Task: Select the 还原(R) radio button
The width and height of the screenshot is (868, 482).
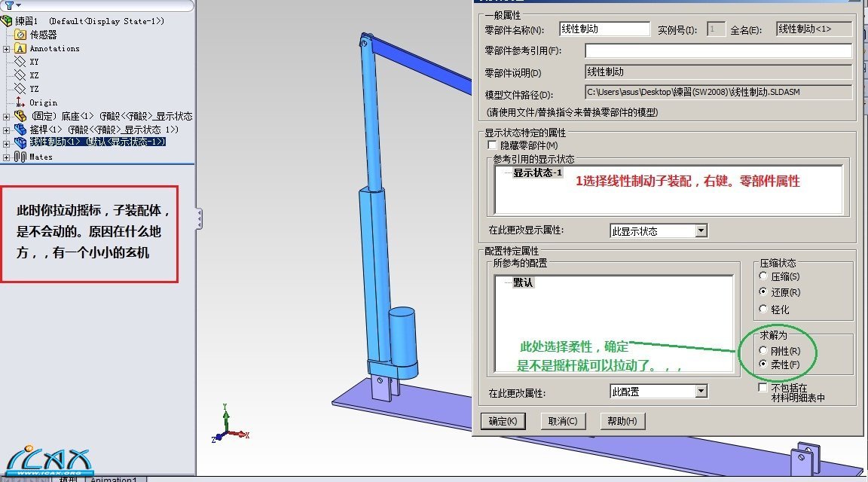Action: pos(763,291)
